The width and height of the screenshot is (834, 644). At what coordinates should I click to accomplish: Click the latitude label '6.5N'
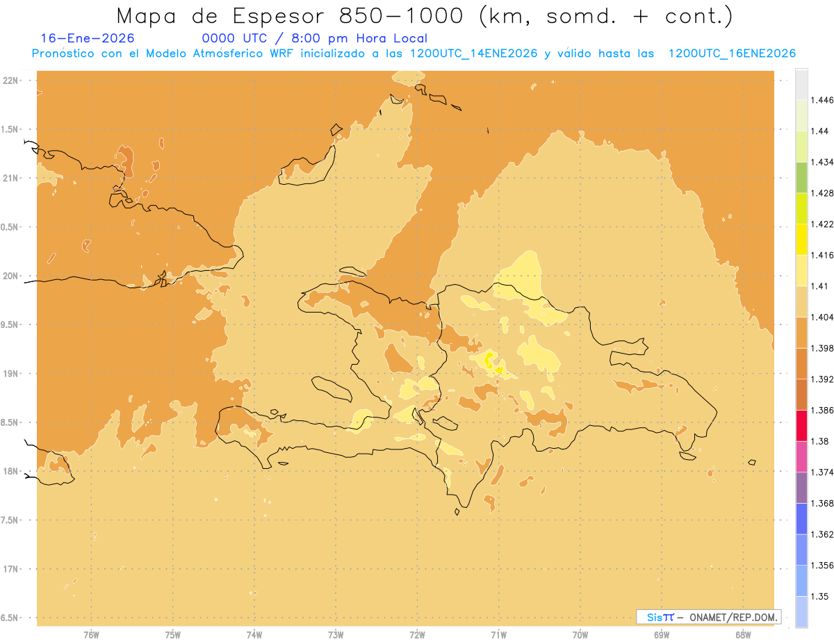(x=10, y=618)
